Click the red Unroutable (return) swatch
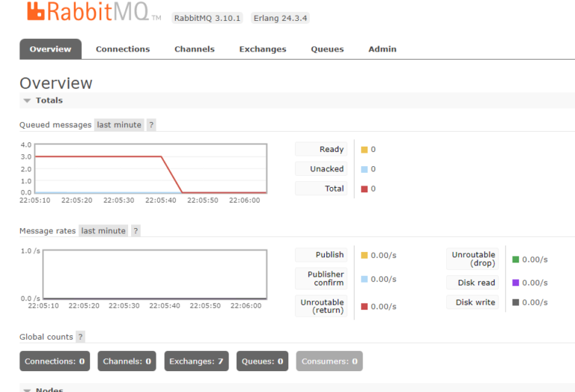The width and height of the screenshot is (575, 392). click(364, 306)
